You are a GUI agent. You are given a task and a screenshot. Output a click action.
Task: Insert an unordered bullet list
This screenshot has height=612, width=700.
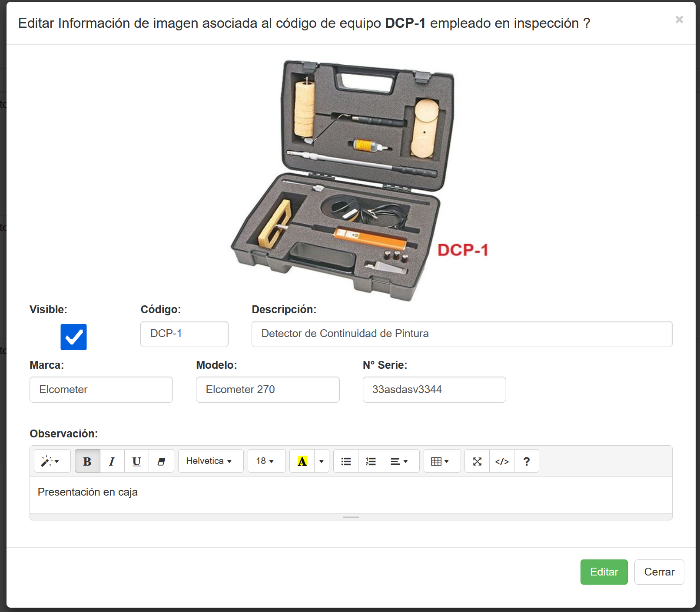pos(346,461)
